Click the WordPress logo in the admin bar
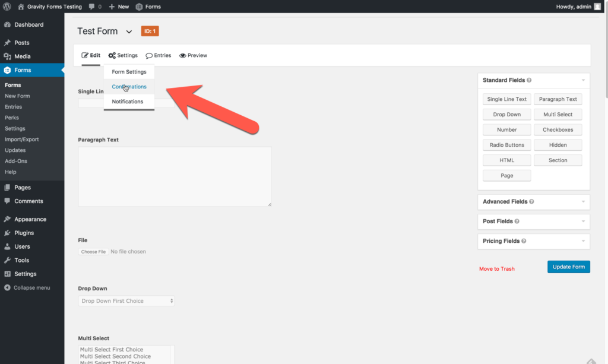Viewport: 608px width, 364px height. click(6, 7)
